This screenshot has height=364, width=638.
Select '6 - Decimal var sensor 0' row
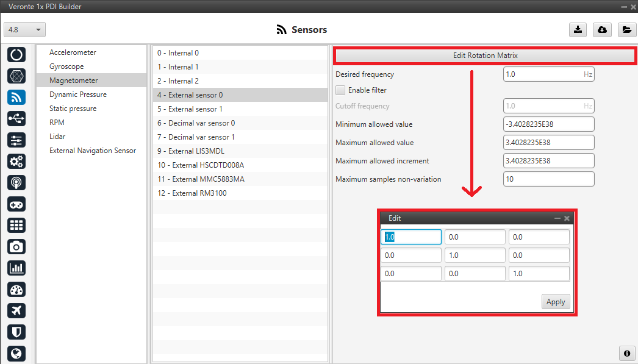click(240, 123)
